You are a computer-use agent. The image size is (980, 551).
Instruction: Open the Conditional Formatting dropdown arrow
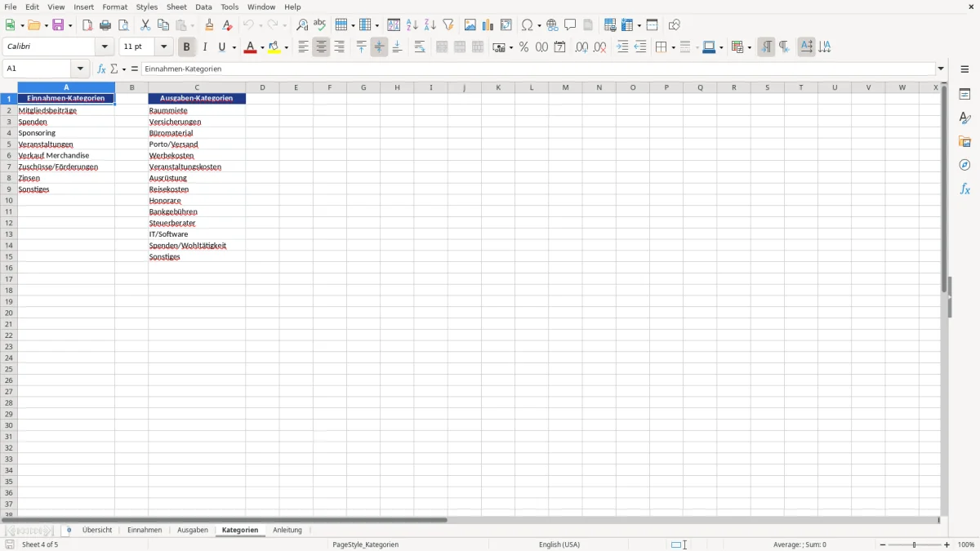(x=749, y=47)
